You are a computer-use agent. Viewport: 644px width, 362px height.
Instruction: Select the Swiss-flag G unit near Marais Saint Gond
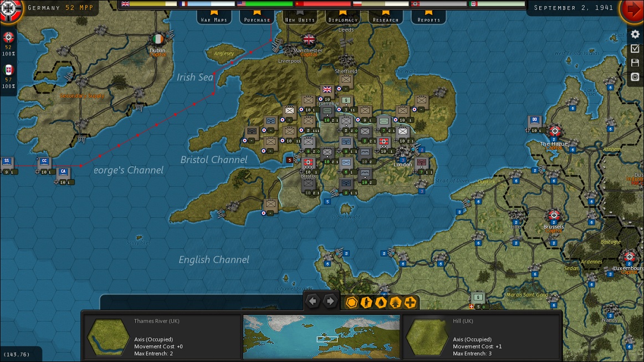478,299
